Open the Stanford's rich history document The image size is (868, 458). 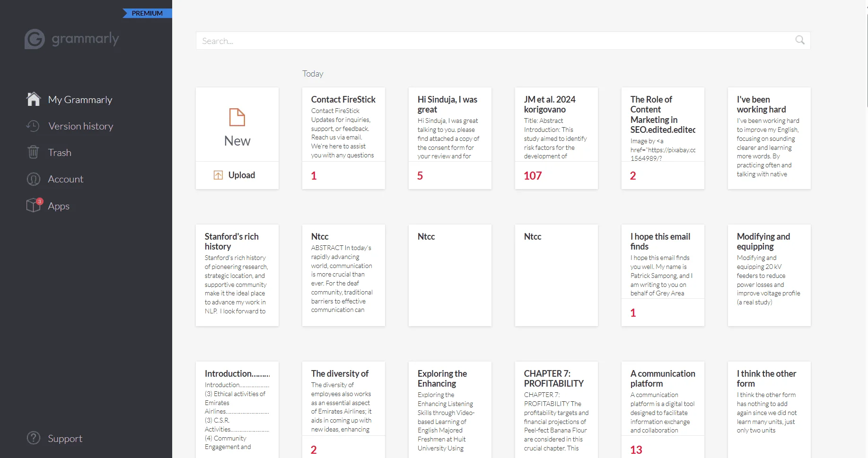pyautogui.click(x=237, y=275)
